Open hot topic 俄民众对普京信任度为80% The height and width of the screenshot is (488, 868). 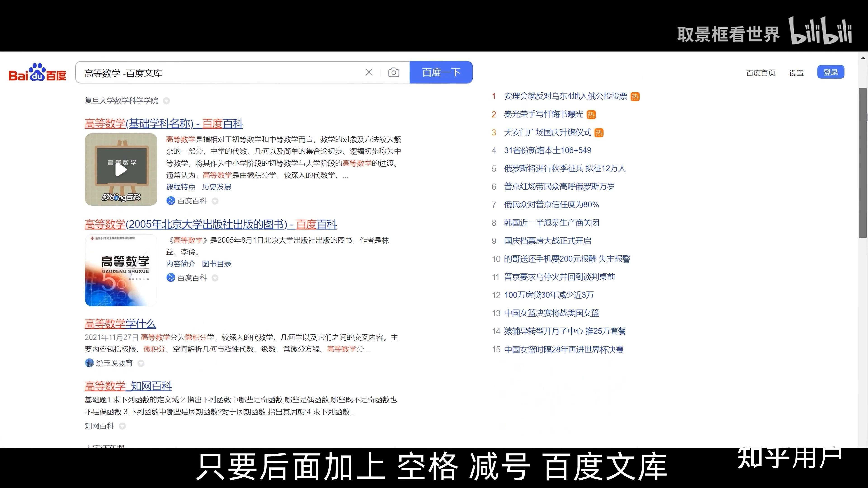click(551, 204)
